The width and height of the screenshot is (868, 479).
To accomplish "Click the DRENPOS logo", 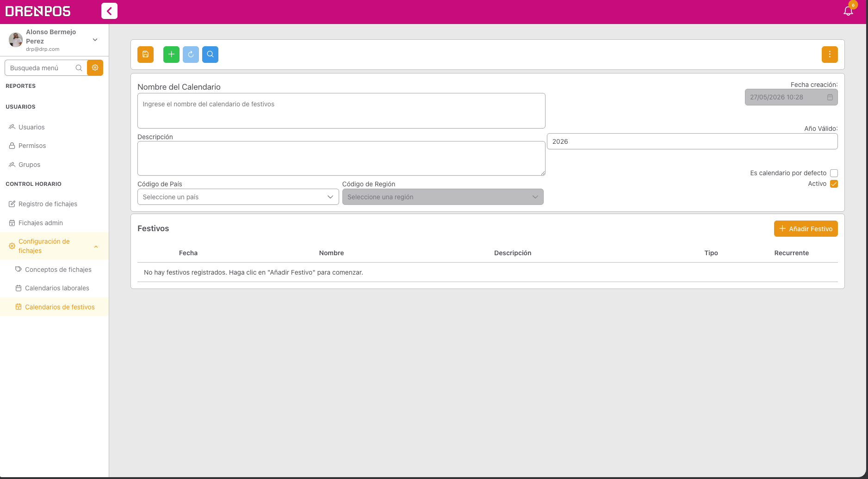I will [x=38, y=11].
